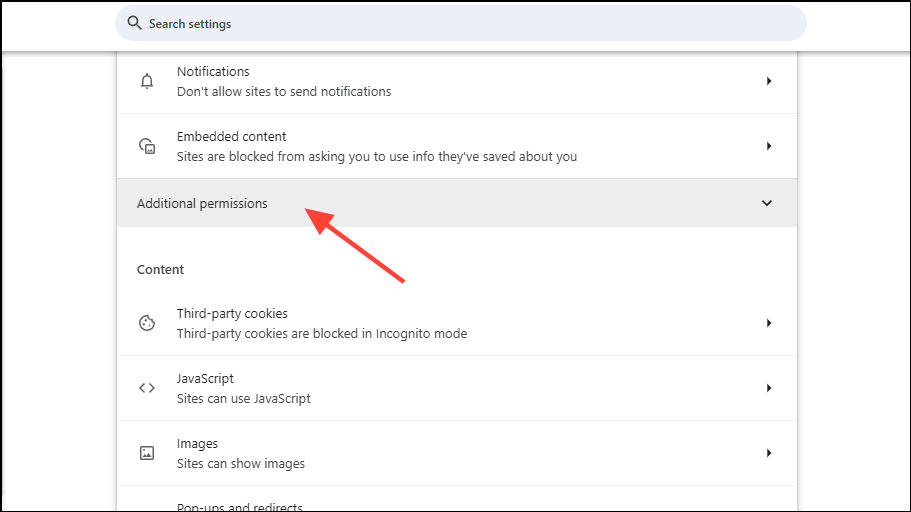Click the Embedded content icon
This screenshot has width=911, height=512.
147,146
